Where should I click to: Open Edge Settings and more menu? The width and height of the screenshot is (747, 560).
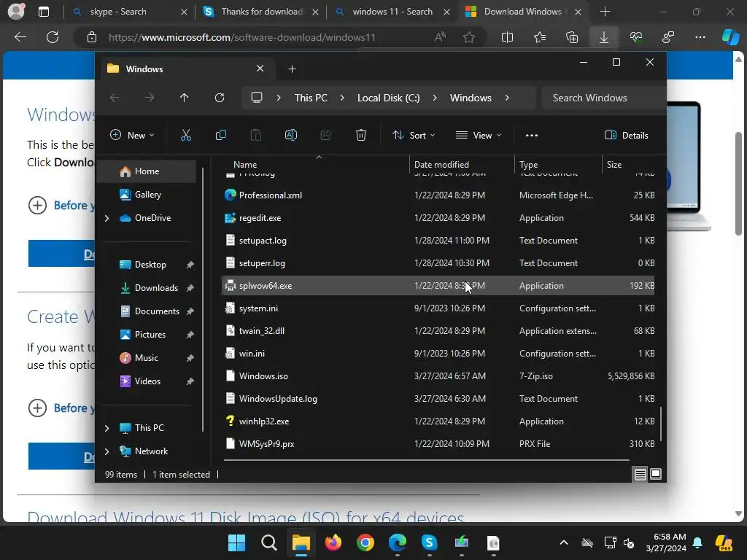click(700, 37)
